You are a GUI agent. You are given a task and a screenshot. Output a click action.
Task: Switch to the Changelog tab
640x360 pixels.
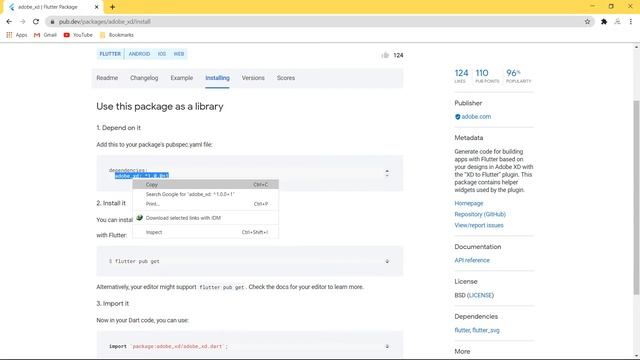(x=144, y=78)
